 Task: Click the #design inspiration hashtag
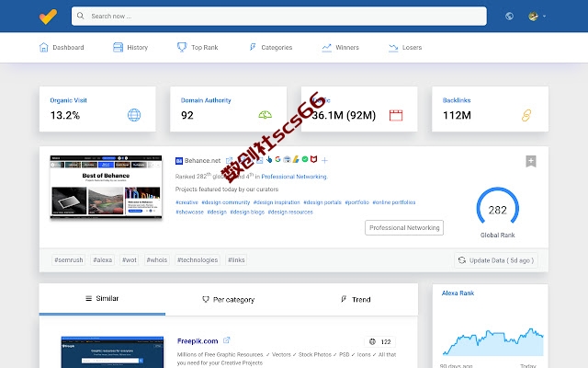pos(277,202)
